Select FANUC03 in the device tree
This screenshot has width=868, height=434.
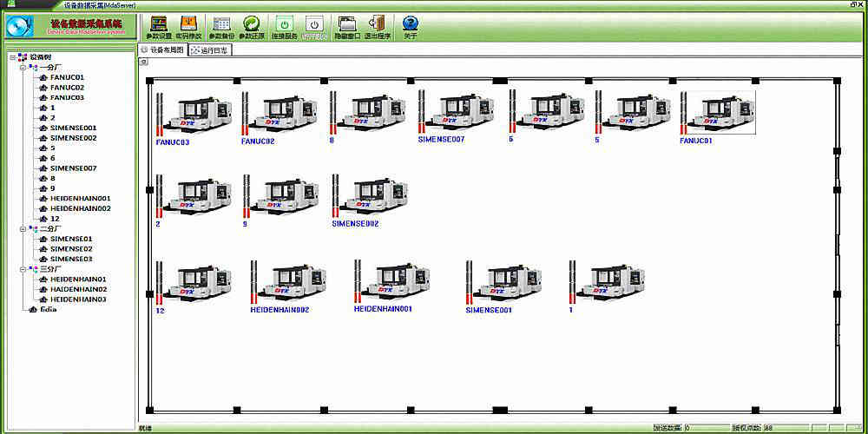pyautogui.click(x=67, y=97)
